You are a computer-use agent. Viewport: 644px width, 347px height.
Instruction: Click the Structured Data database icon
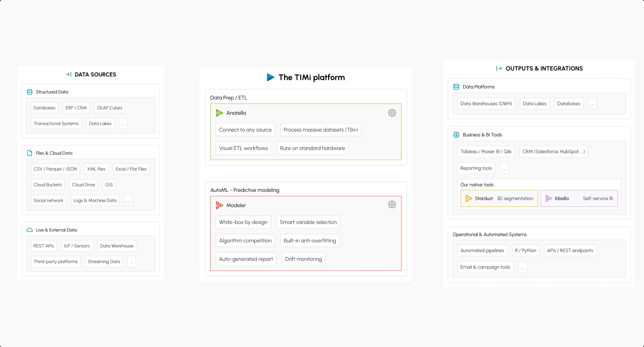click(x=29, y=92)
